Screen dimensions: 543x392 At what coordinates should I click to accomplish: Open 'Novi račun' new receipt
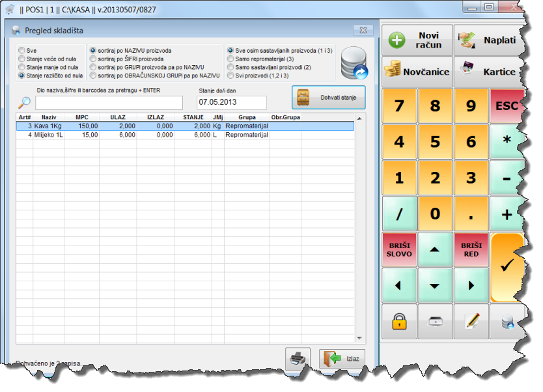coord(416,40)
